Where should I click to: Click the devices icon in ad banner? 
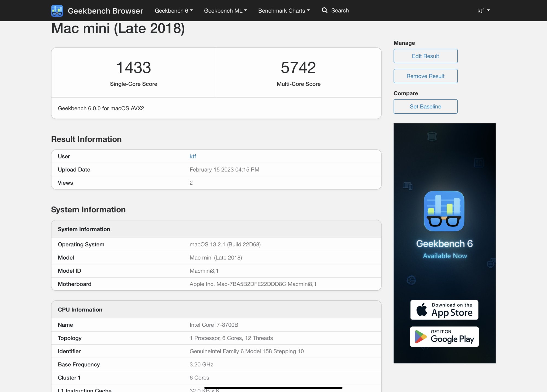click(408, 186)
